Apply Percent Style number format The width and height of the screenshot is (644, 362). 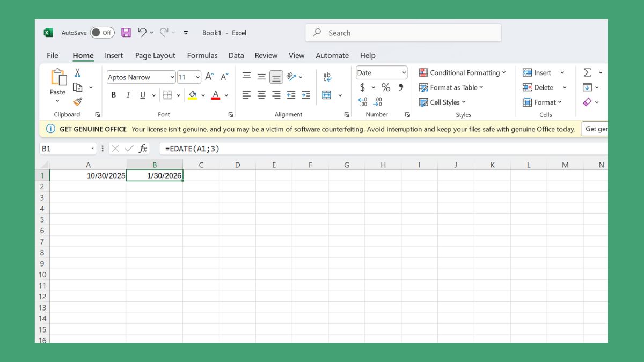coord(385,87)
